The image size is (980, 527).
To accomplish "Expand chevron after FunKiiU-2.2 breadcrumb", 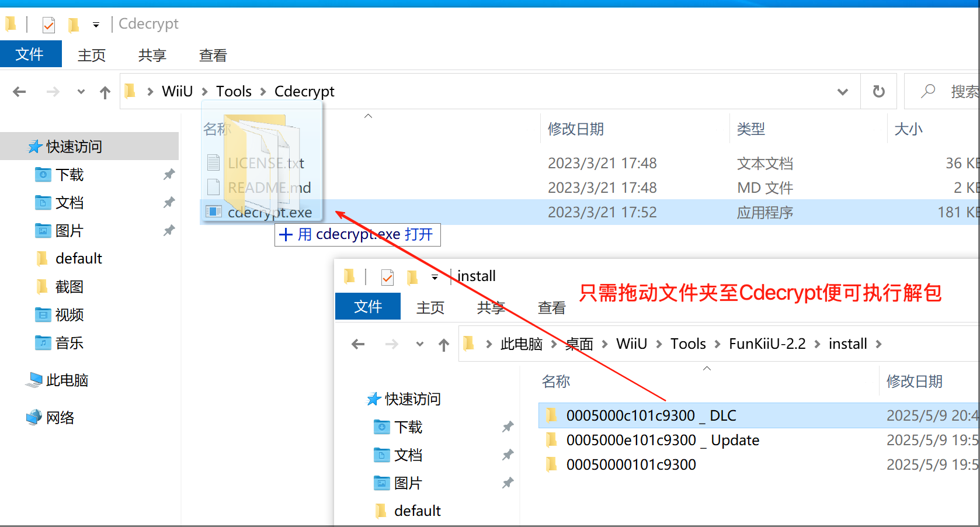I will (817, 344).
